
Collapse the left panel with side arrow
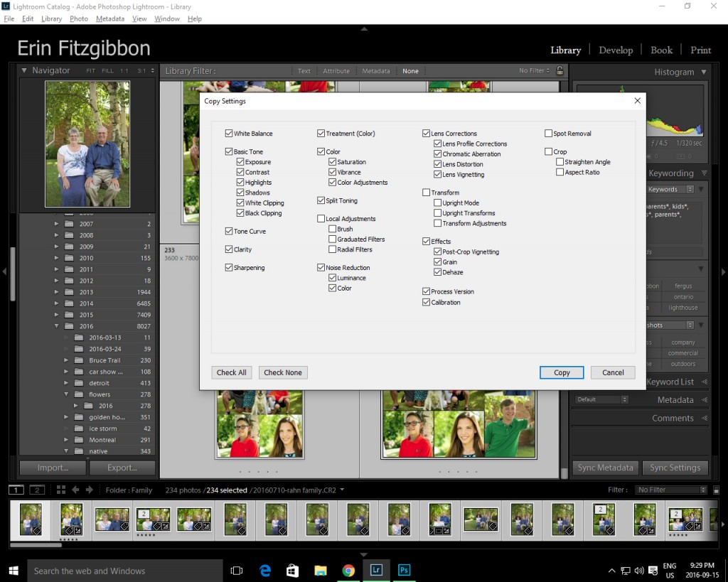click(x=4, y=271)
